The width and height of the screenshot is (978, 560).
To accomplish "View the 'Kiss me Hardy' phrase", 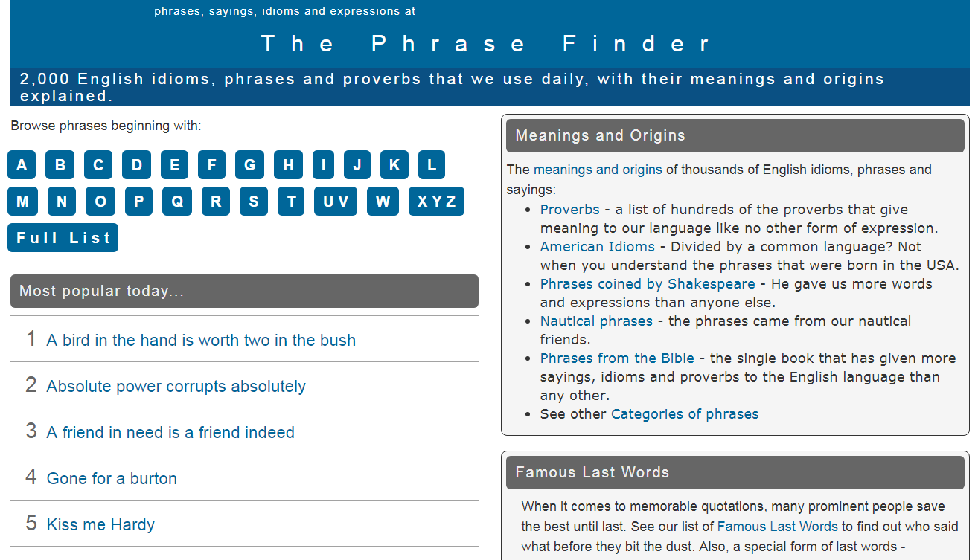I will click(100, 524).
